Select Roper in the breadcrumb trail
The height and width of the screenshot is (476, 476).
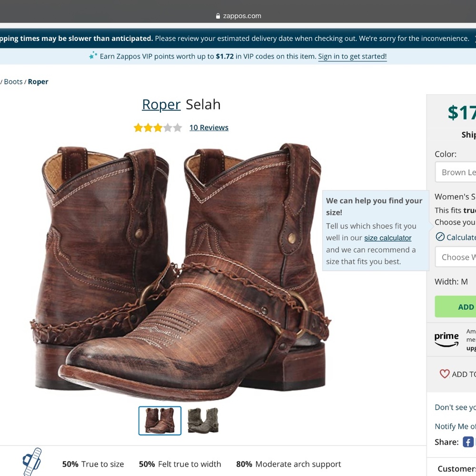[38, 81]
